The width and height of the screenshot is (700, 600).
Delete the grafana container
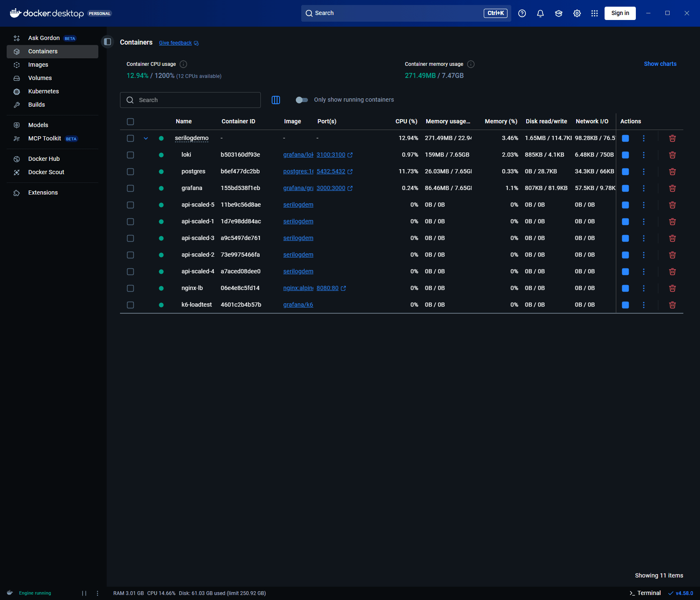tap(672, 188)
